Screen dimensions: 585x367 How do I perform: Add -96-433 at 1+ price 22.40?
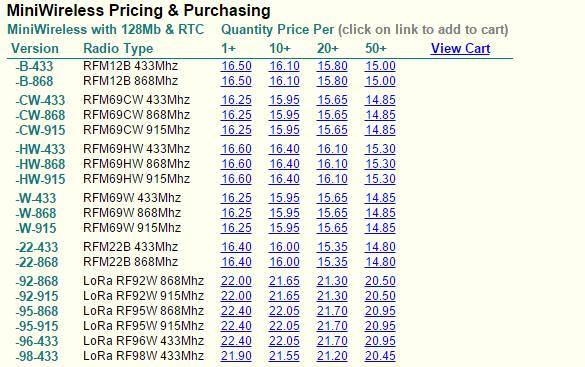pyautogui.click(x=236, y=341)
